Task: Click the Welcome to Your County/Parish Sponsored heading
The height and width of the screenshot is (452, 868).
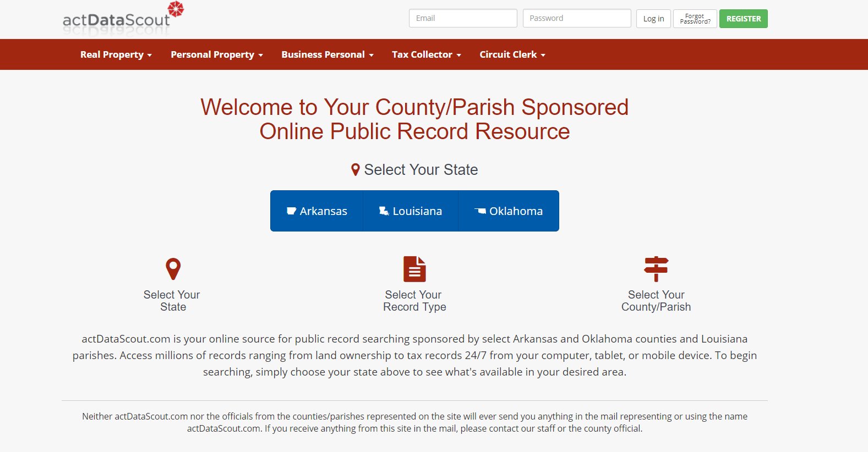Action: click(414, 119)
